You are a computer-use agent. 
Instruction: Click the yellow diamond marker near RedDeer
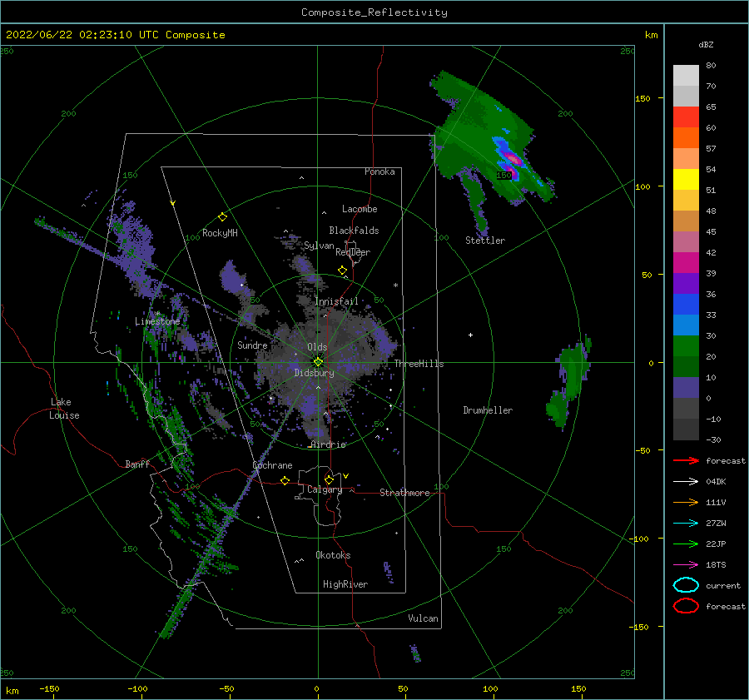click(343, 271)
